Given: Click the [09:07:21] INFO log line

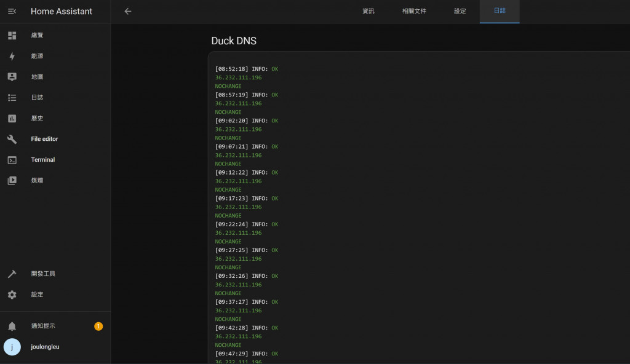Looking at the screenshot, I should click(246, 146).
